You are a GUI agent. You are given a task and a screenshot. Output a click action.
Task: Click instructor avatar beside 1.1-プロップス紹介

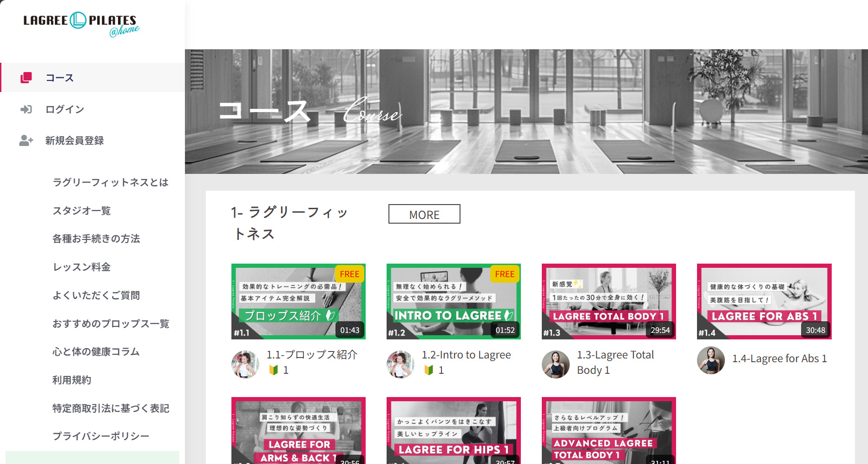pyautogui.click(x=245, y=364)
